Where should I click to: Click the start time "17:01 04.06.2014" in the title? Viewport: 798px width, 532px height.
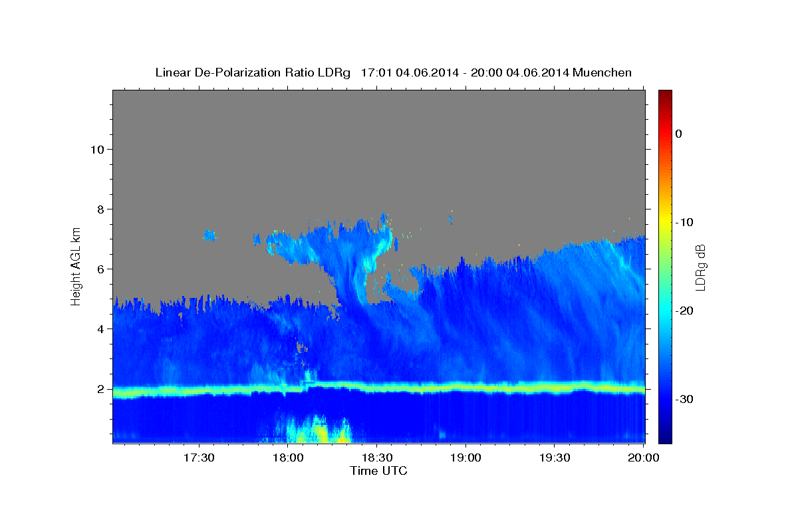[410, 72]
